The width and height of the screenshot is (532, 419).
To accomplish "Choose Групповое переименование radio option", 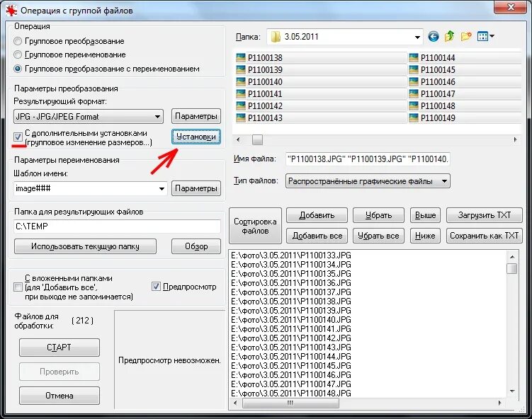I will click(x=18, y=54).
